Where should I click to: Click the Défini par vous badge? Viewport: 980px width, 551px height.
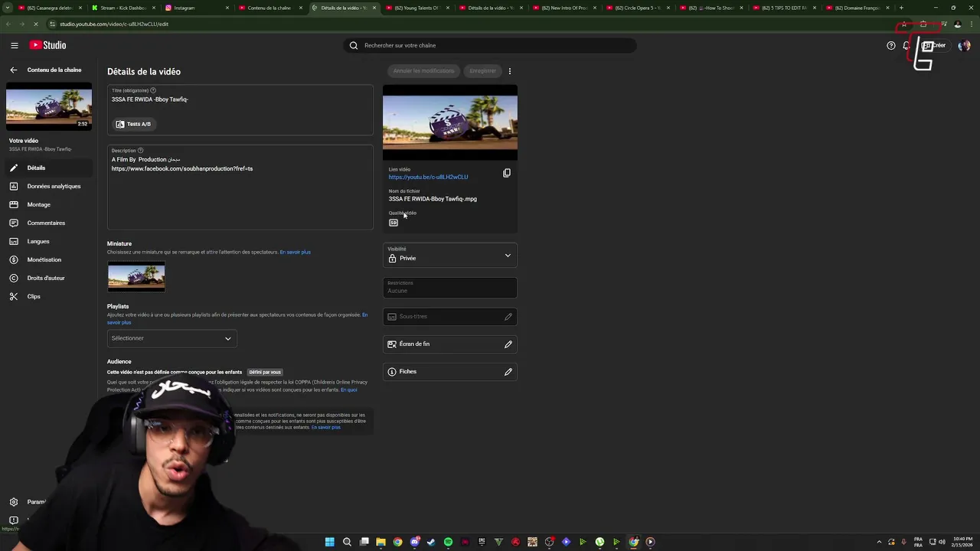265,373
